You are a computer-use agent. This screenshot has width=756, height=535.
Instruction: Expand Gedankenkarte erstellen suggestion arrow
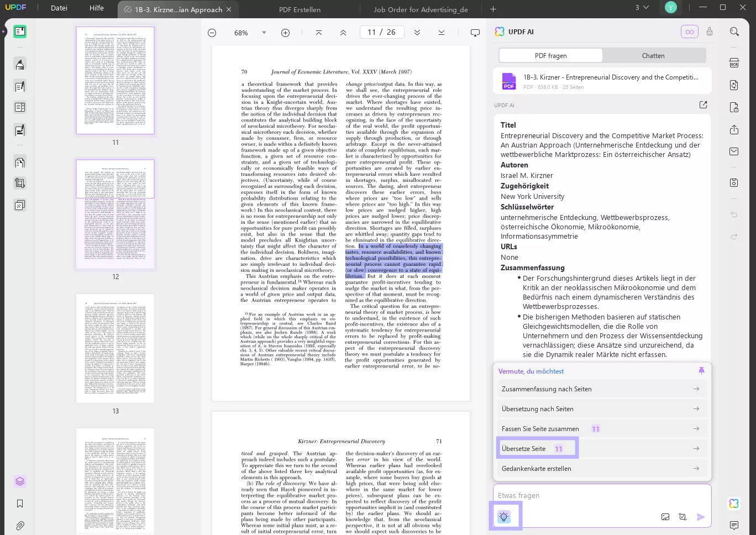tap(696, 469)
